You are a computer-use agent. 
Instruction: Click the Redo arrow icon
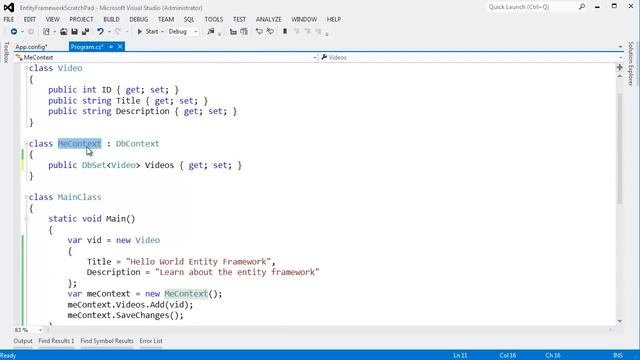pos(118,31)
